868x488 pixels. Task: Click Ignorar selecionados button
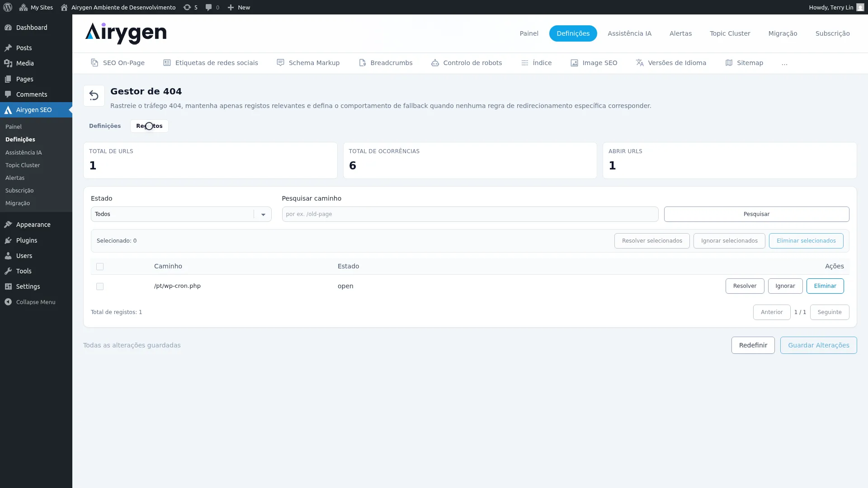pyautogui.click(x=729, y=241)
